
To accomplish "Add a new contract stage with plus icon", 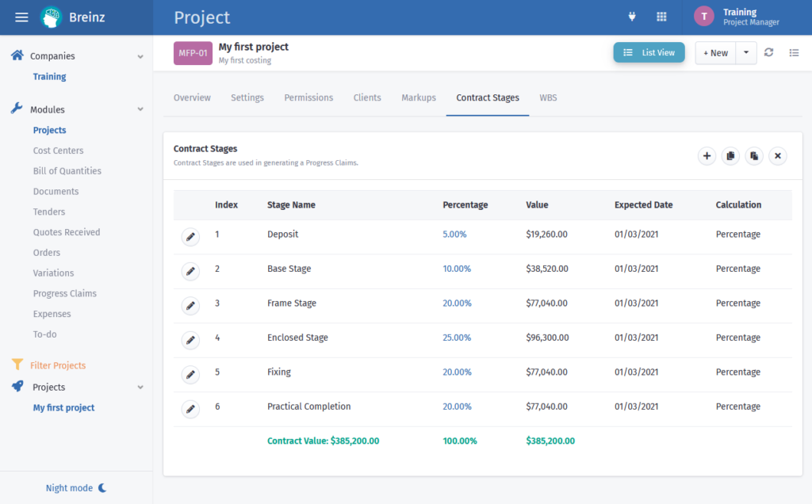I will pyautogui.click(x=707, y=156).
